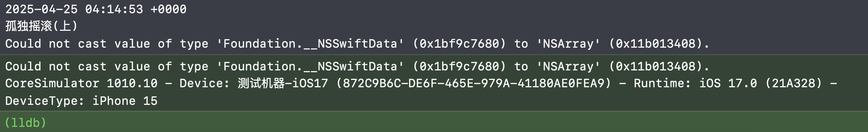Click the address (0x1bf9c7680) in the first error
868x132 pixels.
coord(459,44)
